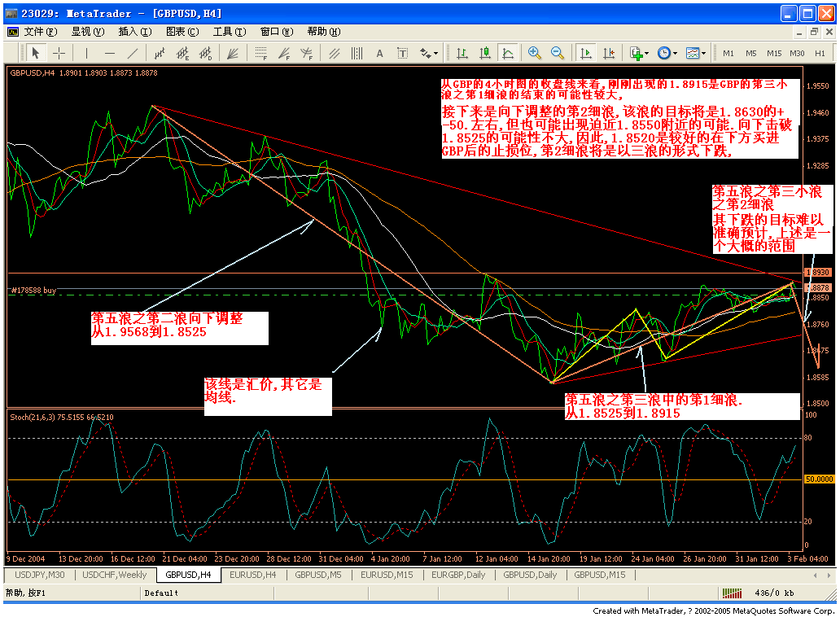Open the 插入(I) menu
The width and height of the screenshot is (840, 617).
pyautogui.click(x=135, y=32)
